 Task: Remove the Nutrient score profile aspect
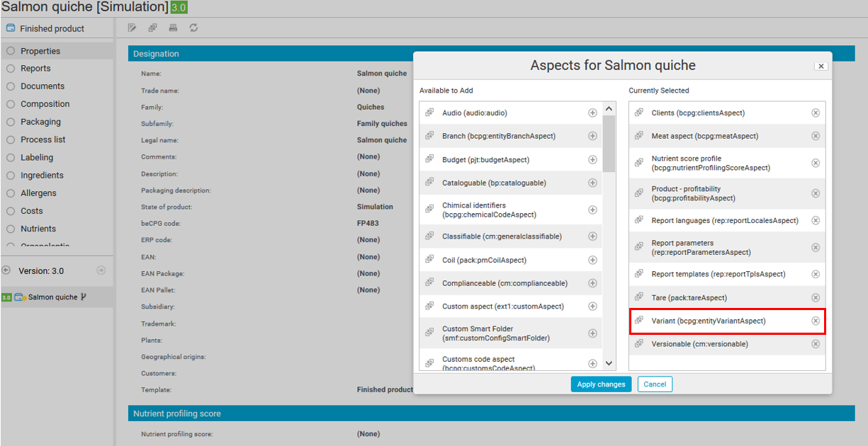[x=816, y=163]
